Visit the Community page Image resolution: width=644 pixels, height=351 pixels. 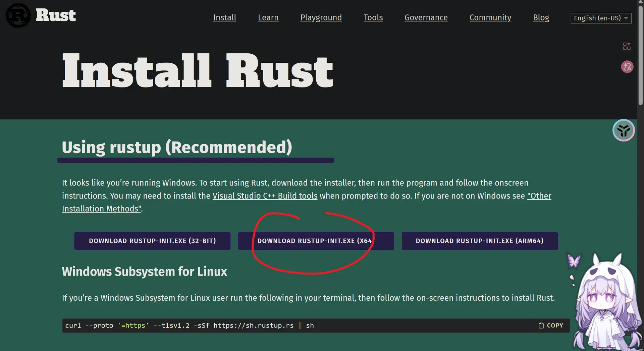click(x=490, y=18)
